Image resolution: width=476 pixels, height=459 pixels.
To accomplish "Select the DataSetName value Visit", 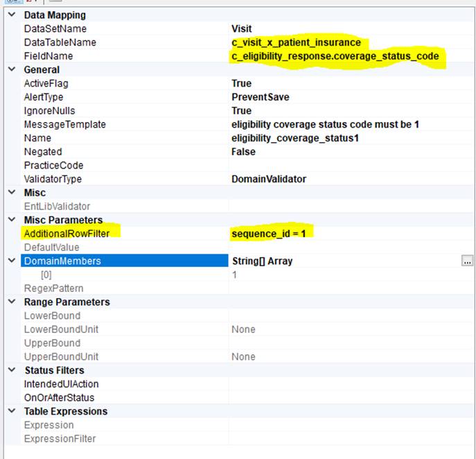I will click(x=242, y=29).
